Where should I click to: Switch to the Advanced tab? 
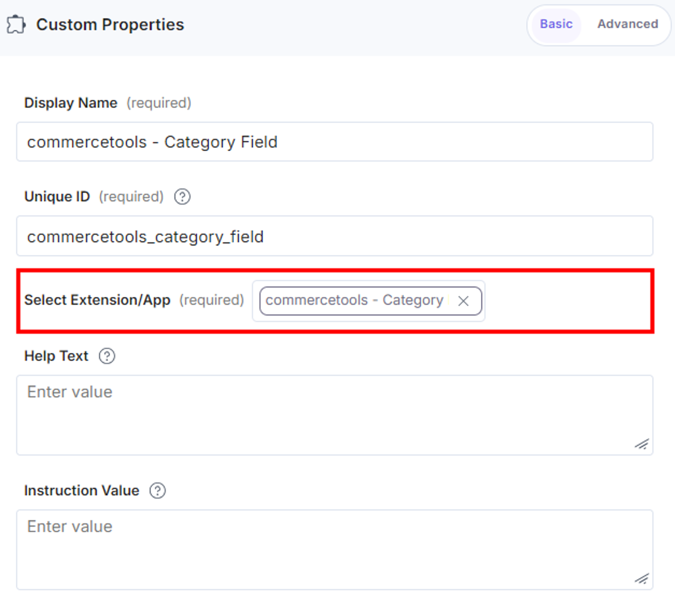(x=628, y=24)
